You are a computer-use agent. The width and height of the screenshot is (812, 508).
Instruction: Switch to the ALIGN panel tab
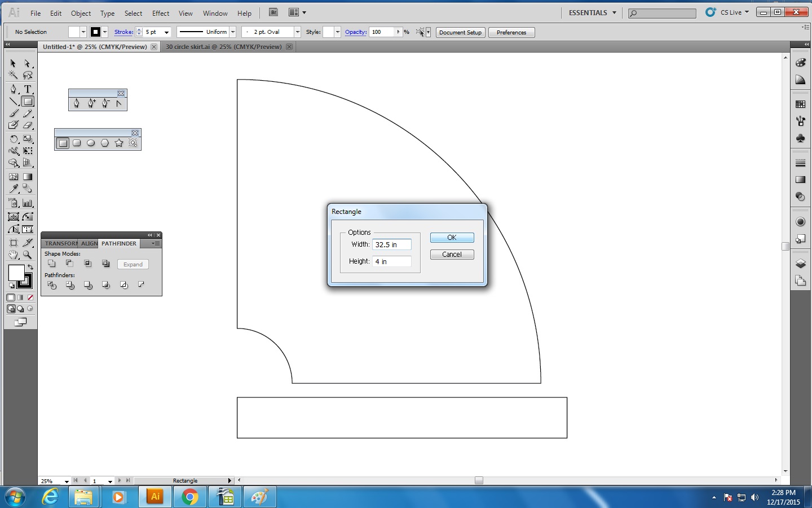coord(89,243)
